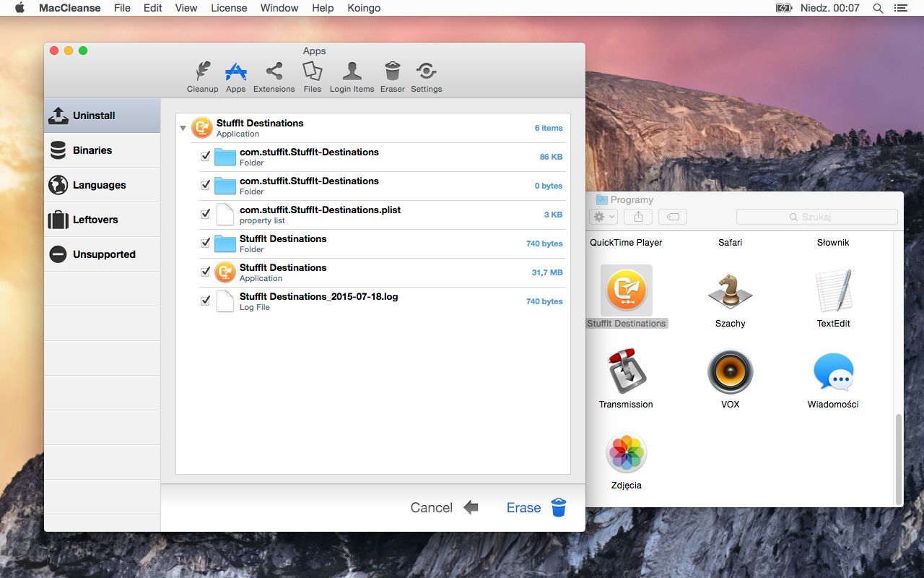Click the 3 KB size value
924x578 pixels.
point(553,215)
